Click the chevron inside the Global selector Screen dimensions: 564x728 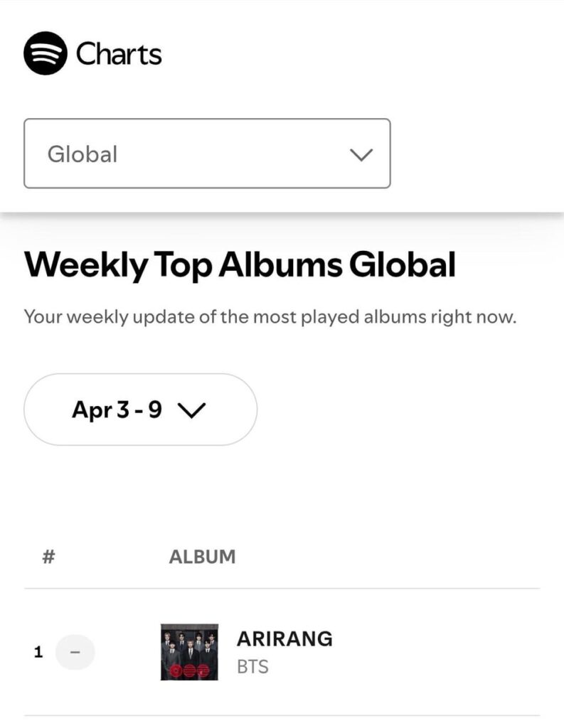pyautogui.click(x=360, y=154)
